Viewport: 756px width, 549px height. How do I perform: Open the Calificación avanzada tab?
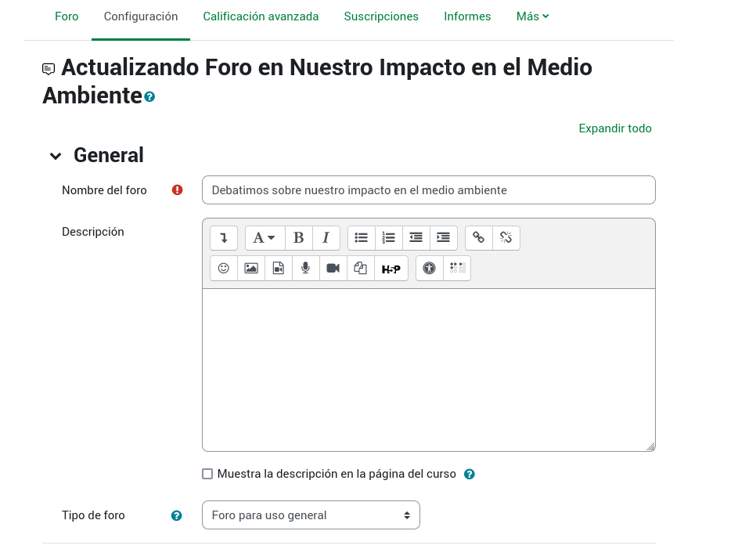click(x=261, y=16)
